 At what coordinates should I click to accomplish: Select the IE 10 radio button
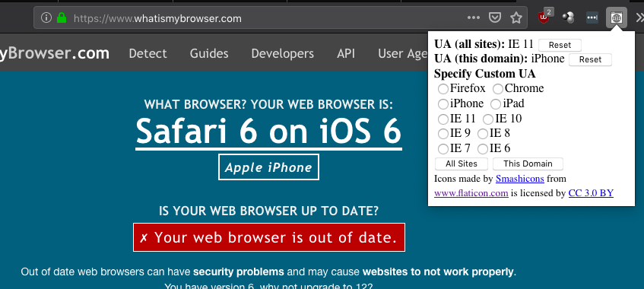pos(488,119)
